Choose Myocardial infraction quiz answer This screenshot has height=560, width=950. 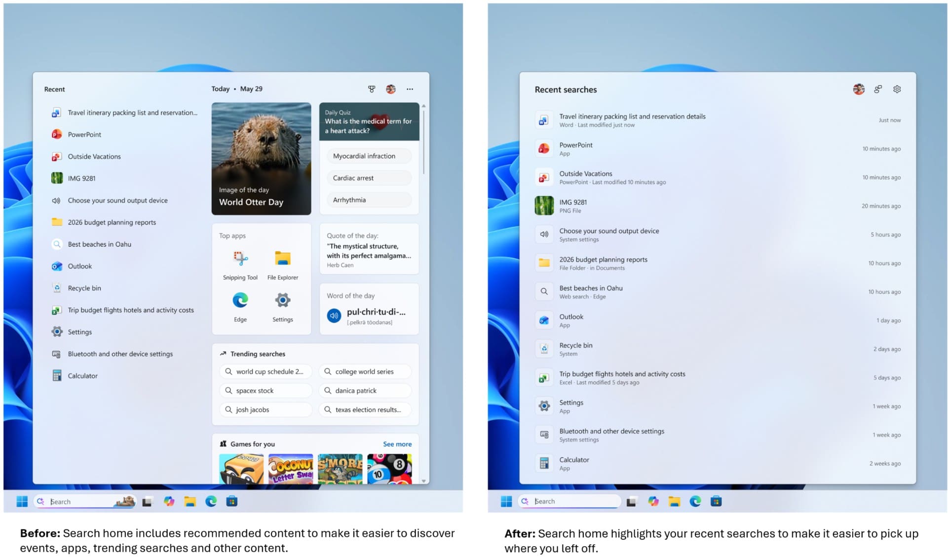[x=369, y=156]
